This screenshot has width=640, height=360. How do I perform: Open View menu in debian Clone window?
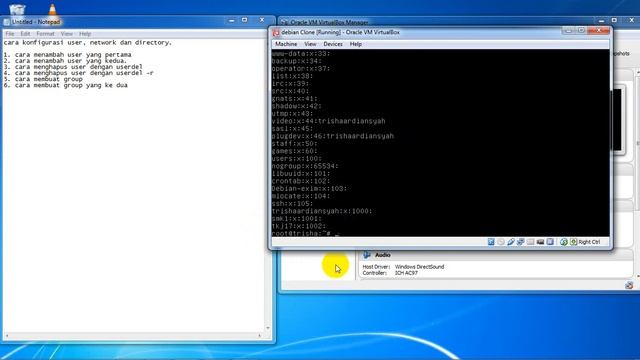tap(310, 44)
